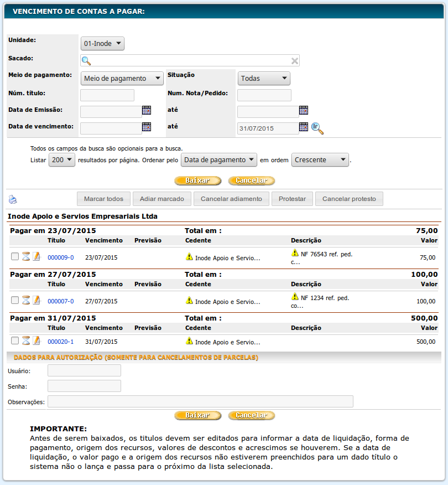This screenshot has width=448, height=485.
Task: Open calendar beside 31/07/2015 date field
Action: [x=304, y=127]
